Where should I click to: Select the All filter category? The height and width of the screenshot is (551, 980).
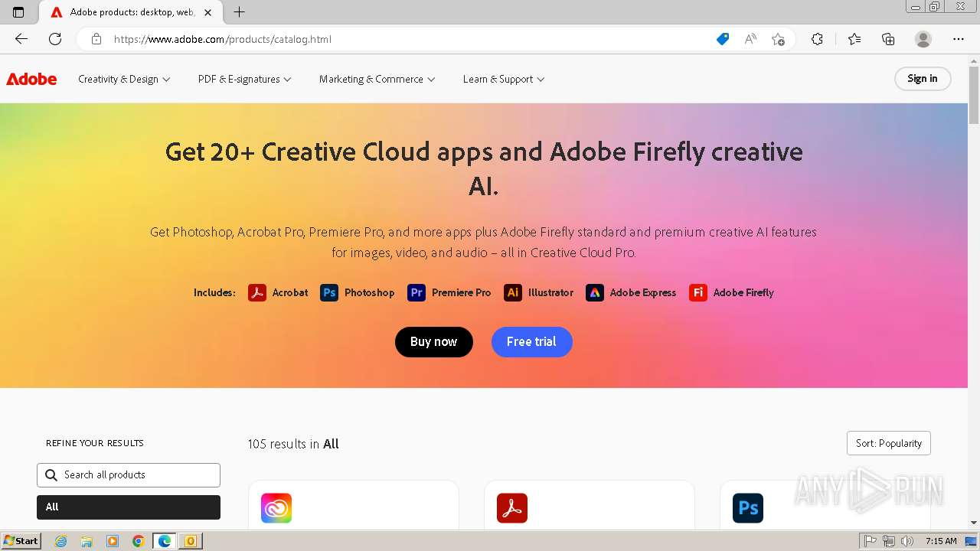coord(129,507)
